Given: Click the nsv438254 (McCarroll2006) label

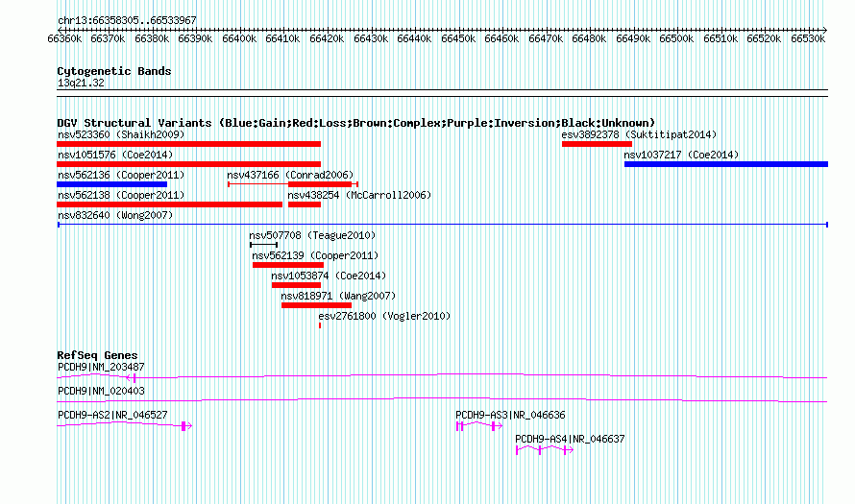Looking at the screenshot, I should (359, 195).
